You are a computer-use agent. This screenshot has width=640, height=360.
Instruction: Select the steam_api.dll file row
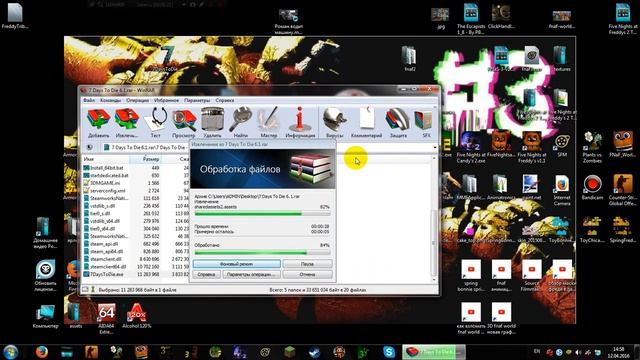[136, 244]
